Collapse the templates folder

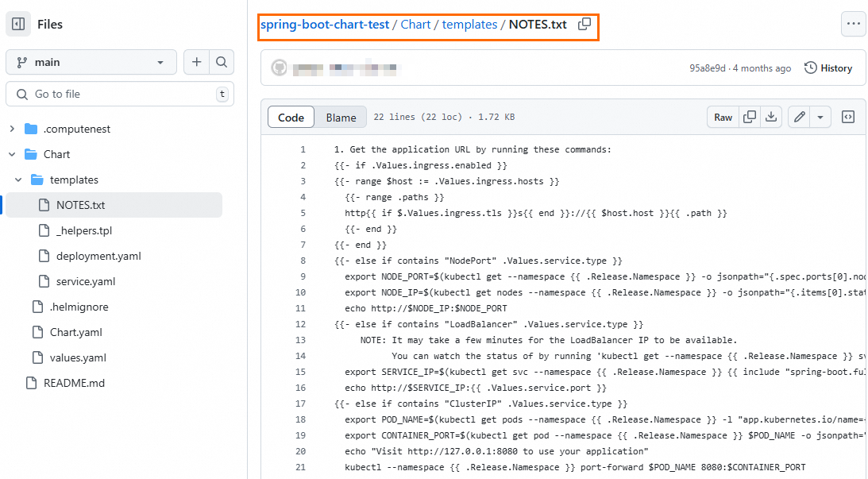pos(18,180)
